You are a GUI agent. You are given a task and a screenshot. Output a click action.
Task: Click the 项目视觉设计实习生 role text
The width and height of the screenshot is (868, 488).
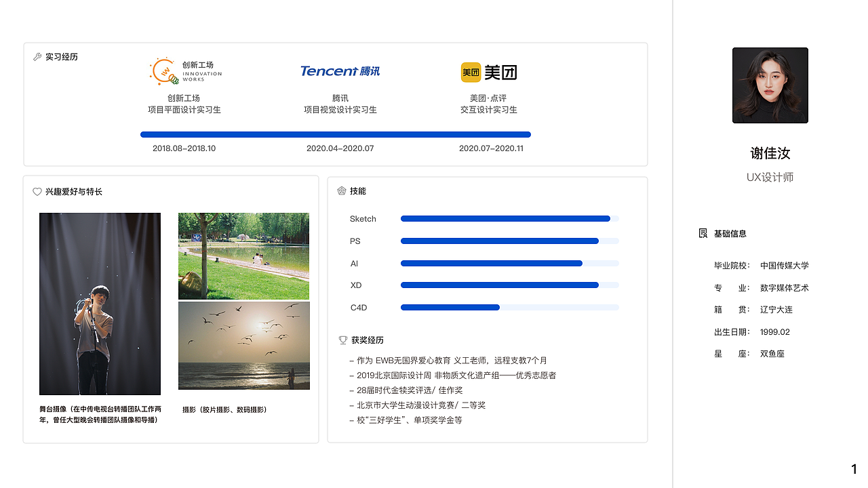pos(340,110)
